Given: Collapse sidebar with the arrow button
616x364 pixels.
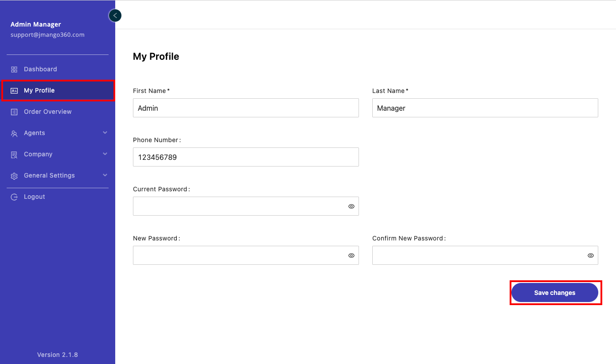Looking at the screenshot, I should tap(115, 15).
